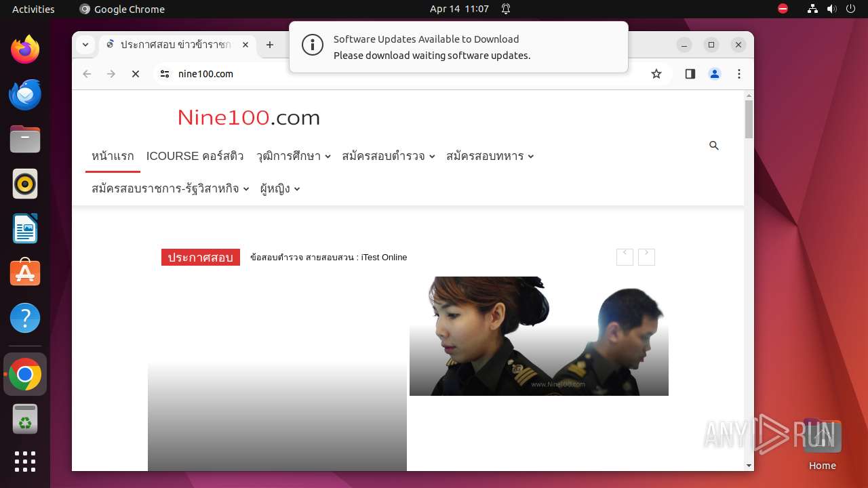
Task: Select the หน้าแรก menu item
Action: (x=113, y=156)
